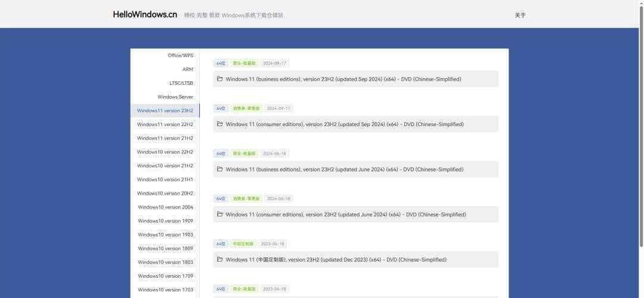Click the HelloWindows.cn site logo
This screenshot has height=298, width=644.
tap(145, 14)
